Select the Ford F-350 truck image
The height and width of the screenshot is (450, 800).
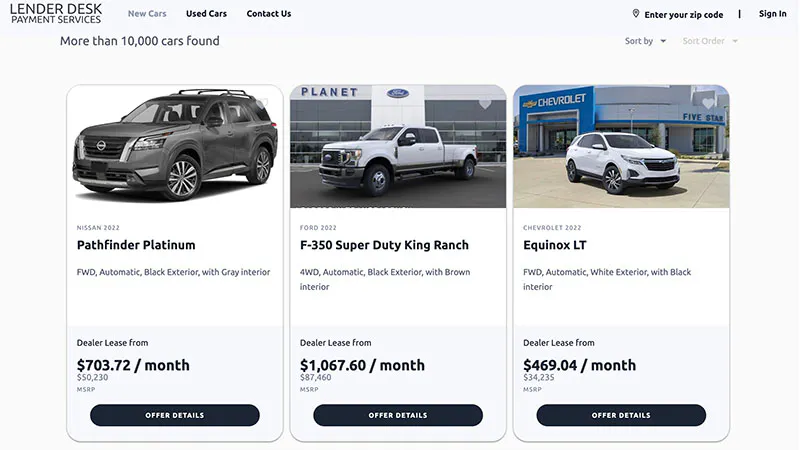pos(398,150)
